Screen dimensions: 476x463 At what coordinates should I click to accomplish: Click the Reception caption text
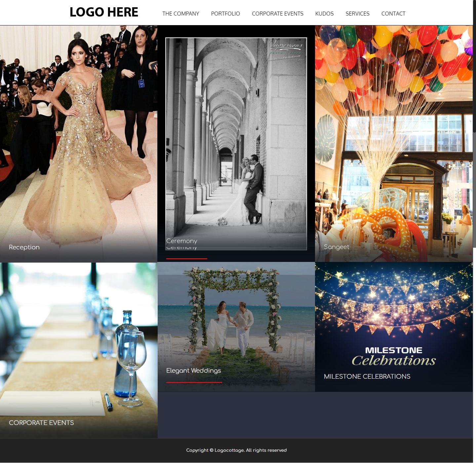pyautogui.click(x=24, y=247)
